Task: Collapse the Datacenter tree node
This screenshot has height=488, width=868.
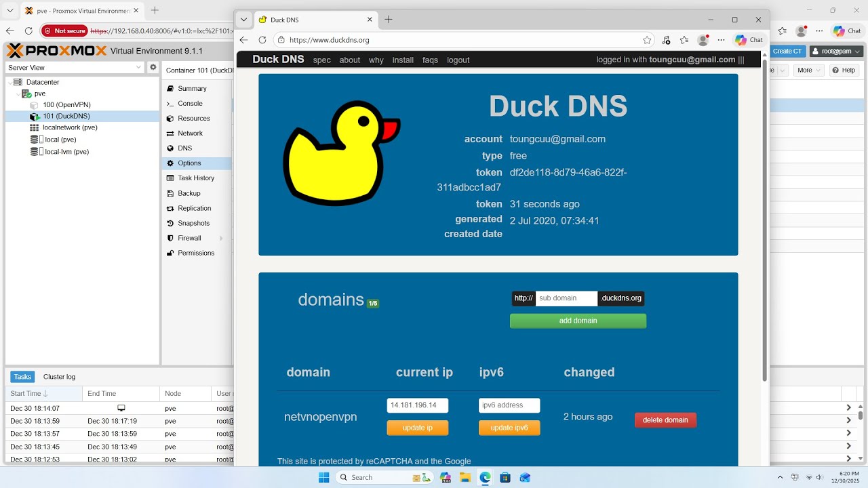Action: click(x=10, y=82)
